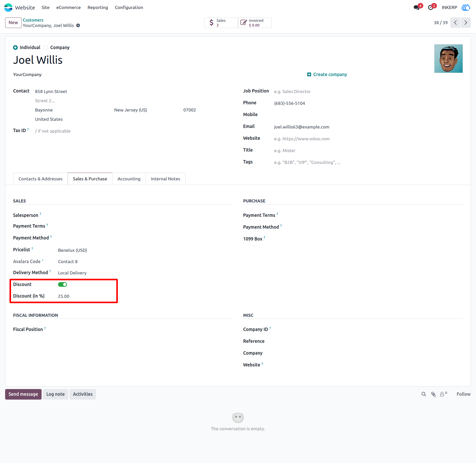Viewport: 476px width, 464px height.
Task: Click the Activities button
Action: [x=83, y=394]
